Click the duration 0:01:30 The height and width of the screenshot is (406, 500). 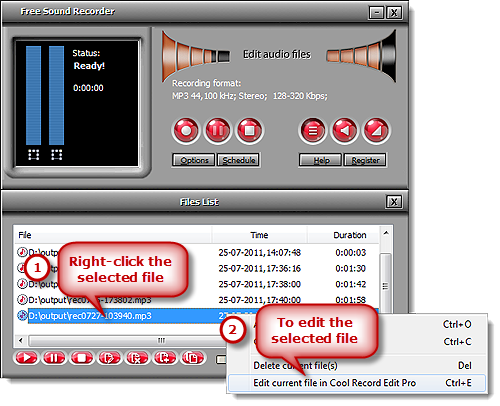[351, 268]
